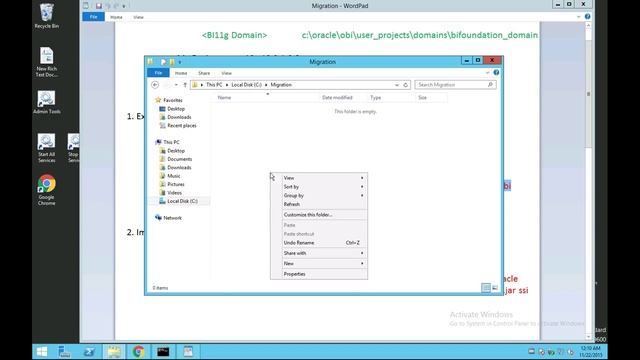Open Command Prompt taskbar icon
This screenshot has height=360, width=640.
(163, 351)
